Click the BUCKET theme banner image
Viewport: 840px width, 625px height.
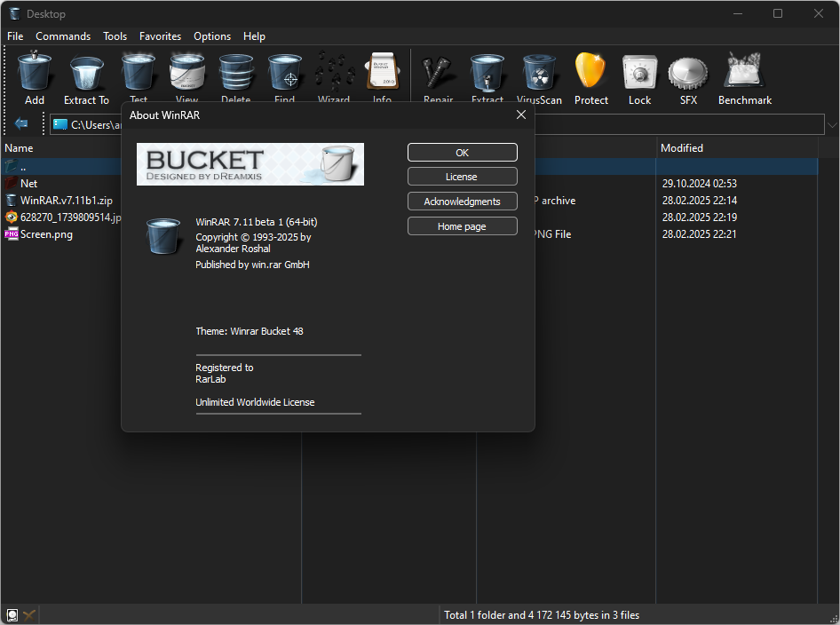[x=250, y=164]
